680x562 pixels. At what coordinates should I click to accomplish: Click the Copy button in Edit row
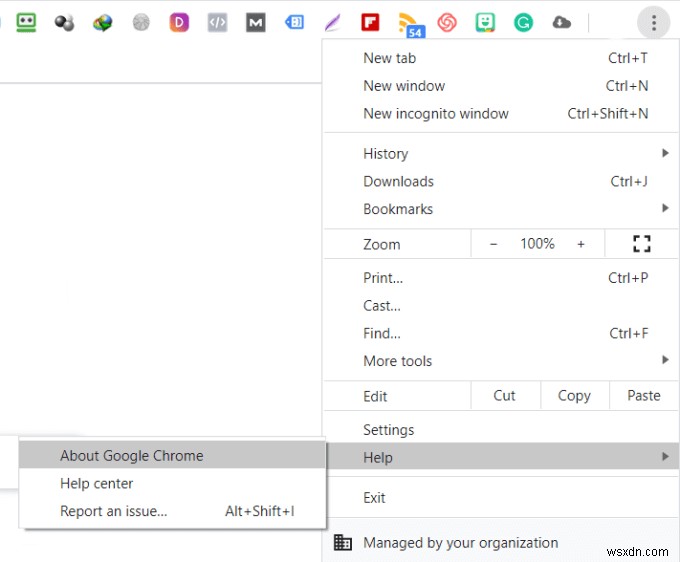(575, 395)
